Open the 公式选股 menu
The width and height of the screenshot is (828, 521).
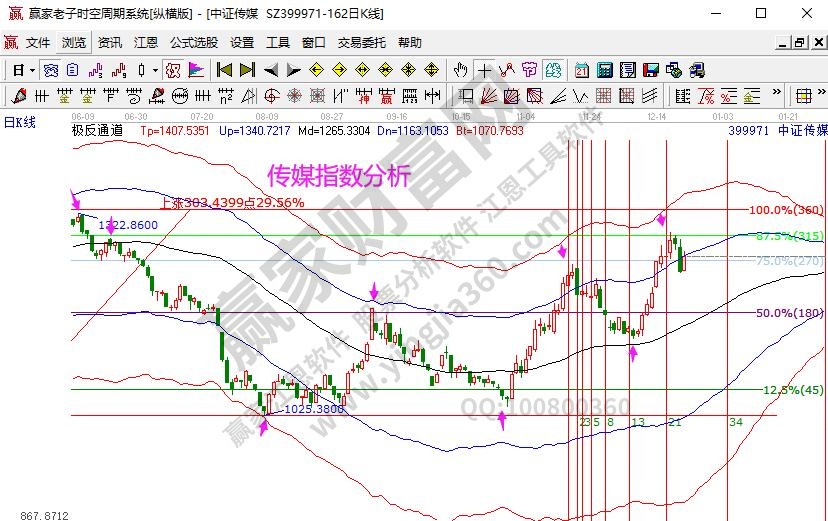(x=193, y=43)
